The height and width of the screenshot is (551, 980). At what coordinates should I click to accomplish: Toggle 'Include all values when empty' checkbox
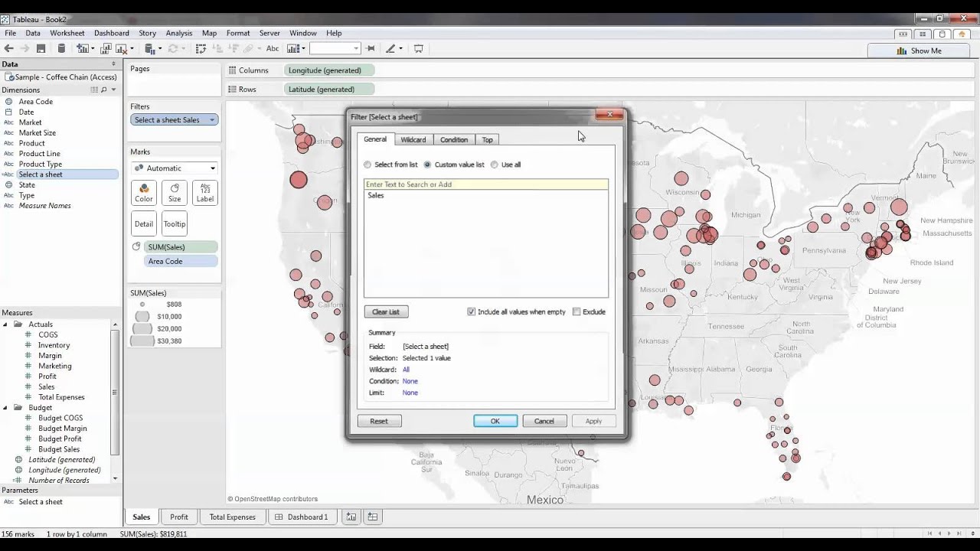pyautogui.click(x=472, y=311)
